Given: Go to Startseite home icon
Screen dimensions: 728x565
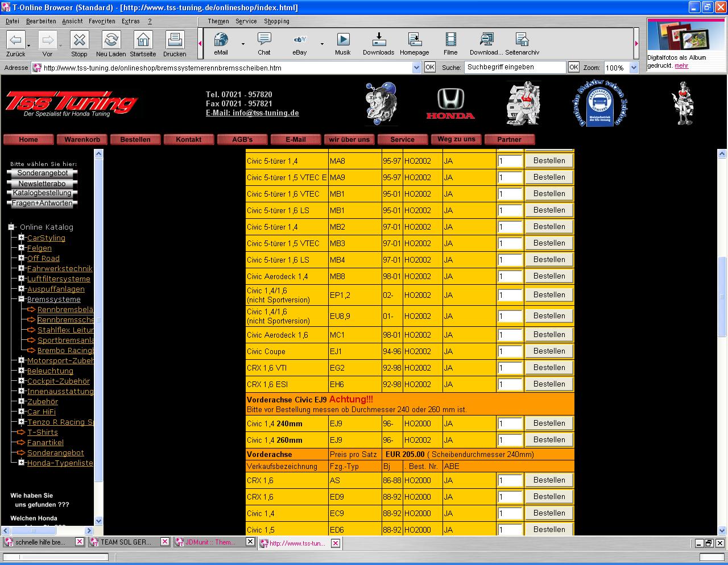Looking at the screenshot, I should click(143, 40).
